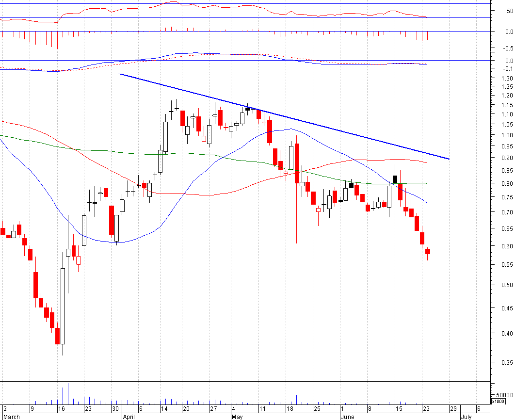Select the 8 date label in June
515x420 pixels.
(370, 409)
